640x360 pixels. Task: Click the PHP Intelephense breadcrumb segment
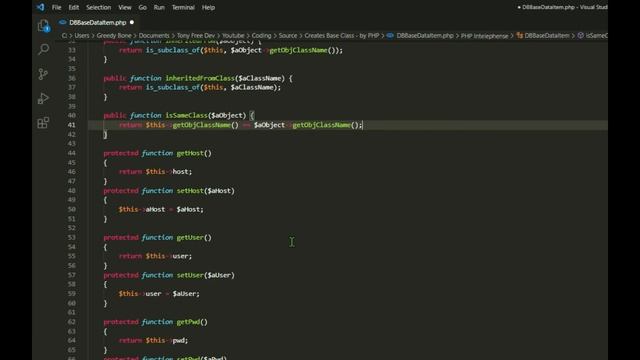tap(484, 36)
